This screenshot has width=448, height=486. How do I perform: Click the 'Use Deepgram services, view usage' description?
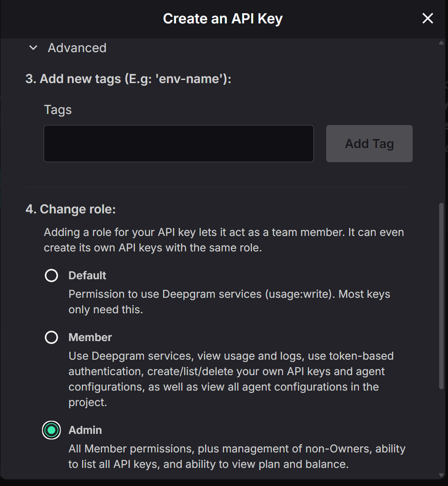pyautogui.click(x=231, y=379)
